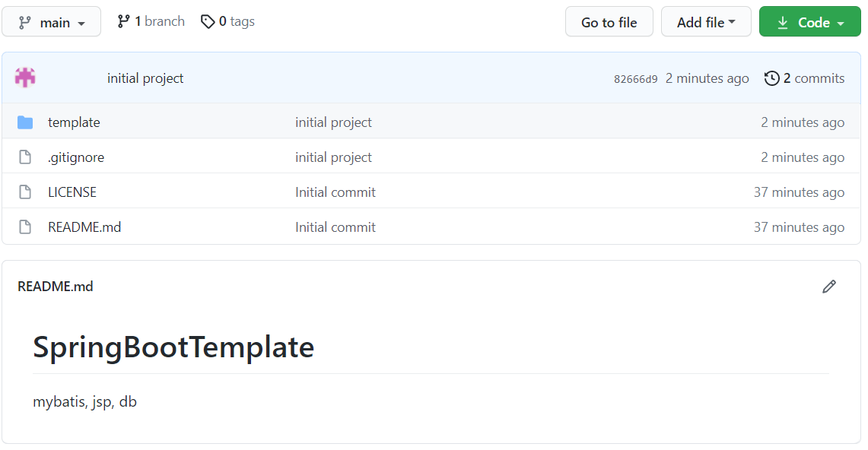Click '37 minutes ago' in LICENSE row
The width and height of the screenshot is (868, 450).
point(799,192)
